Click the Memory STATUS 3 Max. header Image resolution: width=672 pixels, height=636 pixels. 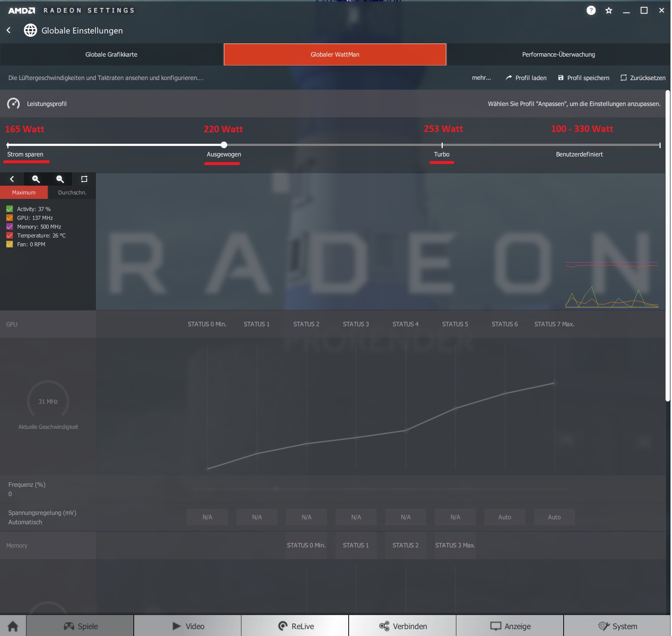tap(455, 546)
